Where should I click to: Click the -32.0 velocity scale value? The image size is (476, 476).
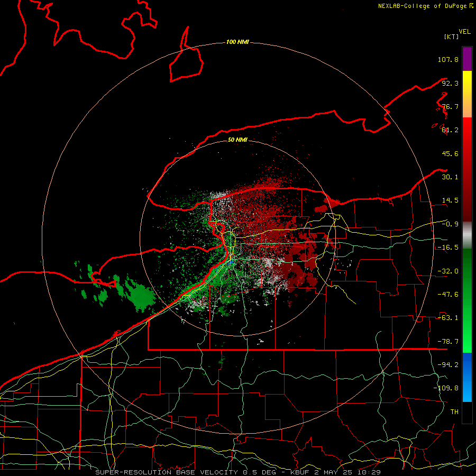(x=448, y=271)
